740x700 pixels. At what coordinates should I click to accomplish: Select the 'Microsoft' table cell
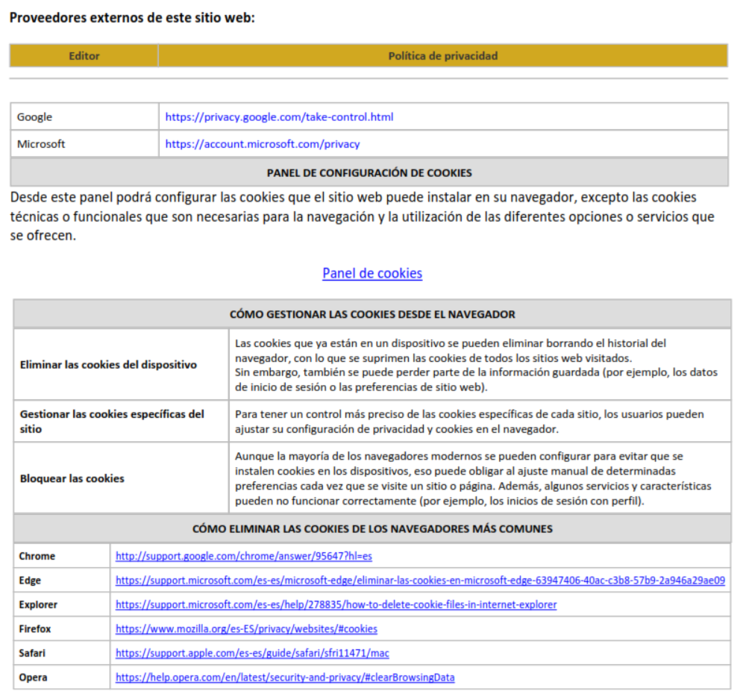(x=84, y=144)
